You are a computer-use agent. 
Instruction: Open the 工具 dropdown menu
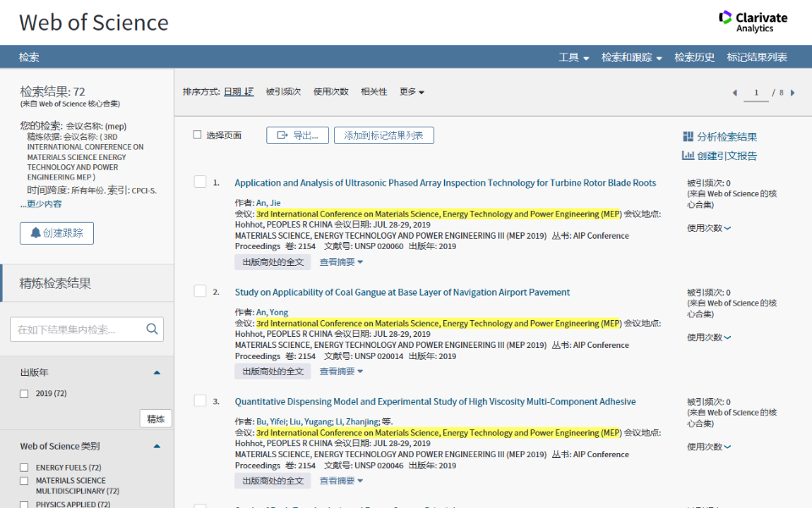[573, 58]
